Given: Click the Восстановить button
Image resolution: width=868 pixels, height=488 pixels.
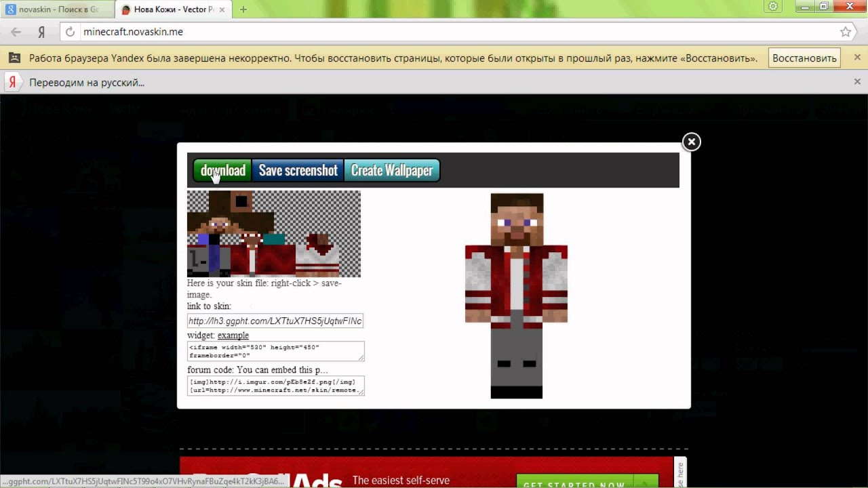Looking at the screenshot, I should 804,58.
